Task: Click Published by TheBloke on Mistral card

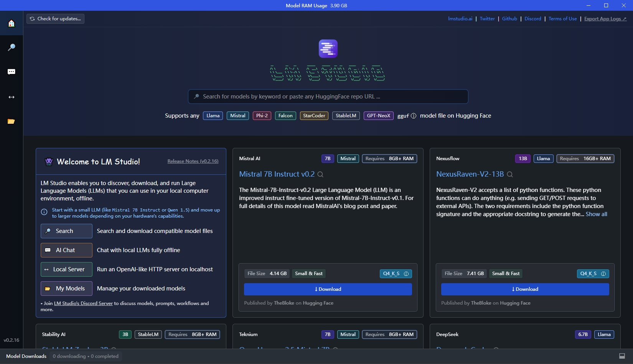Action: coord(289,303)
